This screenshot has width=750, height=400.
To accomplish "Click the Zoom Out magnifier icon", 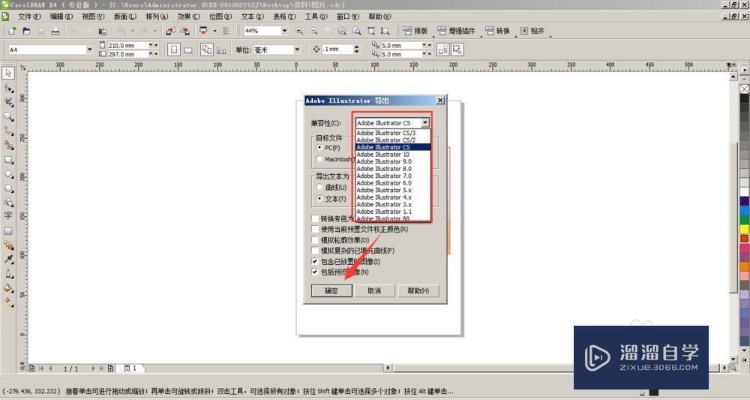I will point(314,31).
